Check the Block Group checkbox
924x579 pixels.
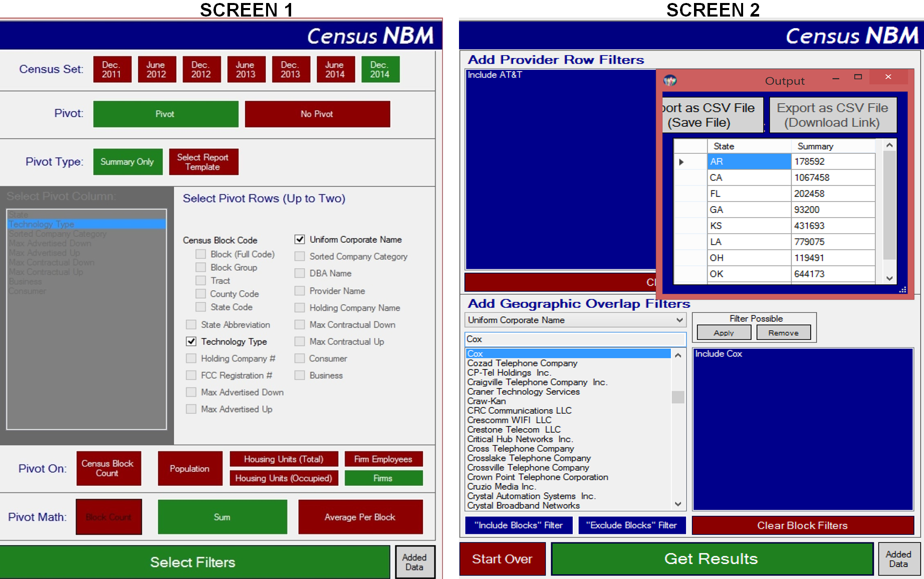(x=200, y=267)
